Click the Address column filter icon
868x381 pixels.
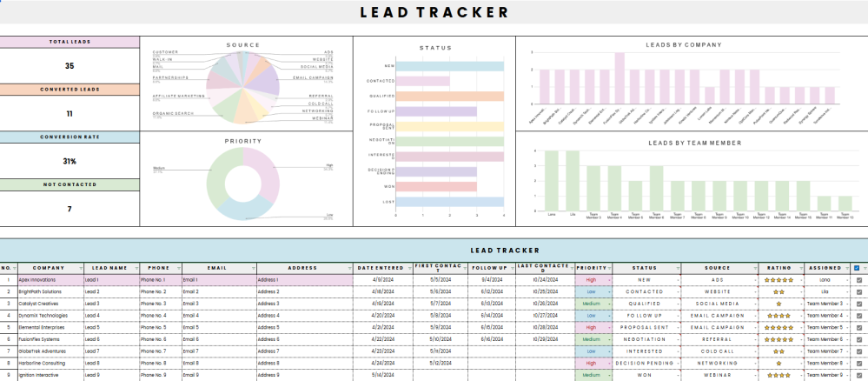click(348, 268)
